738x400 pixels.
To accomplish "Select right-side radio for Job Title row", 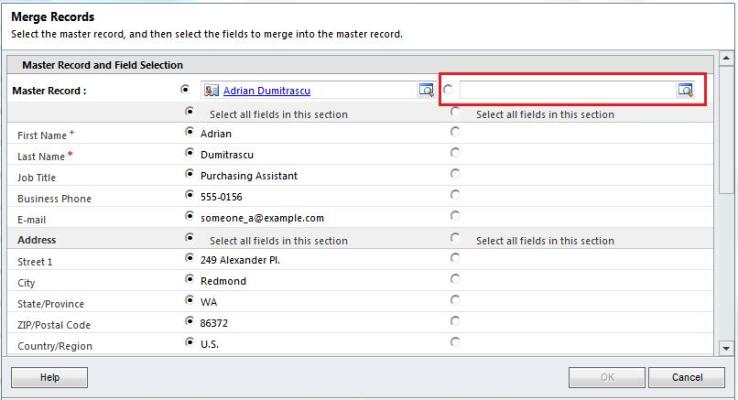I will pyautogui.click(x=455, y=174).
